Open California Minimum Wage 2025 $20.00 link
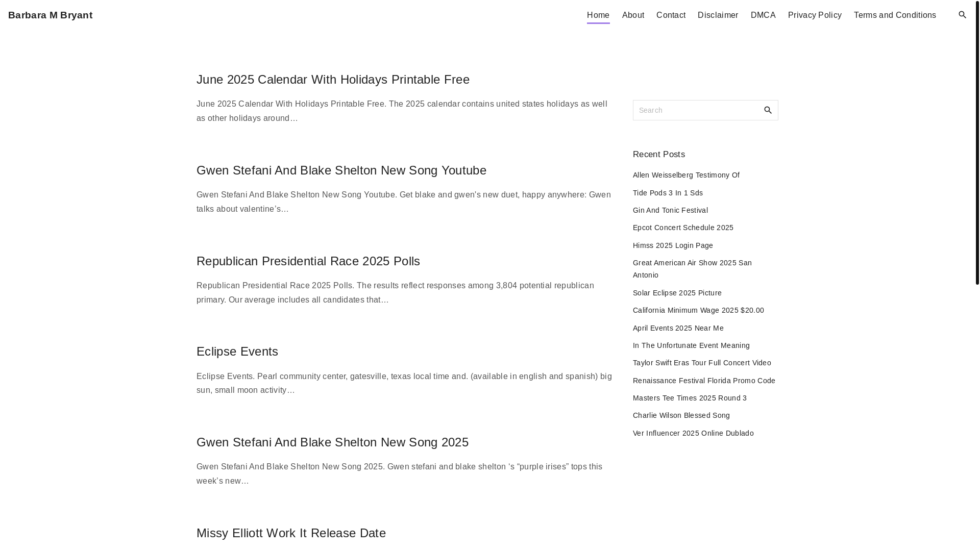Viewport: 980px width, 551px height. (x=698, y=310)
